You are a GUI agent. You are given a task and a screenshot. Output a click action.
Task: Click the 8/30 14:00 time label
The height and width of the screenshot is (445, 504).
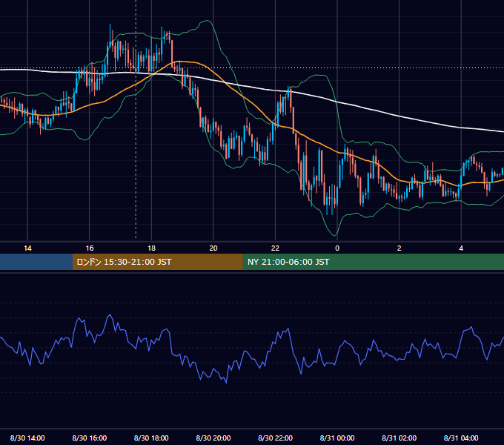[27, 438]
